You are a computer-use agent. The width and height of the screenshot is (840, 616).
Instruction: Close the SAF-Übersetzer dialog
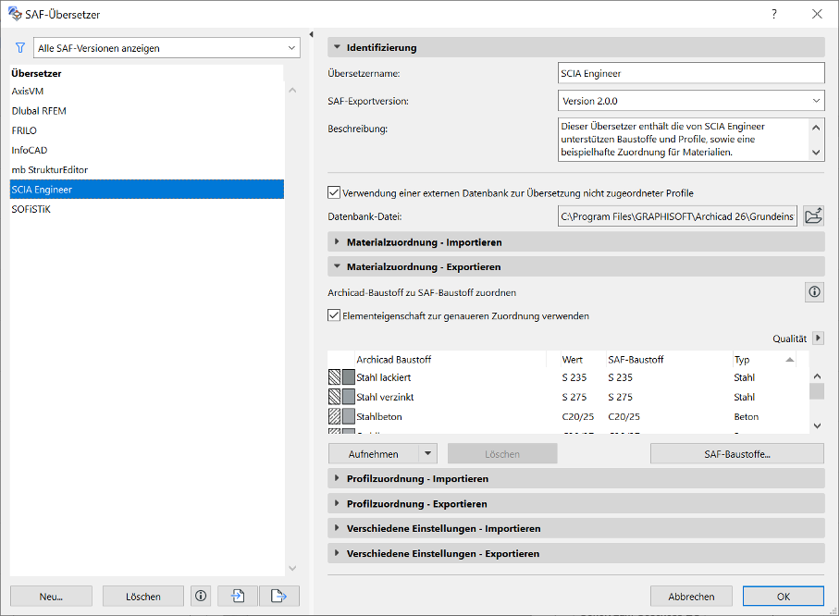(x=817, y=14)
